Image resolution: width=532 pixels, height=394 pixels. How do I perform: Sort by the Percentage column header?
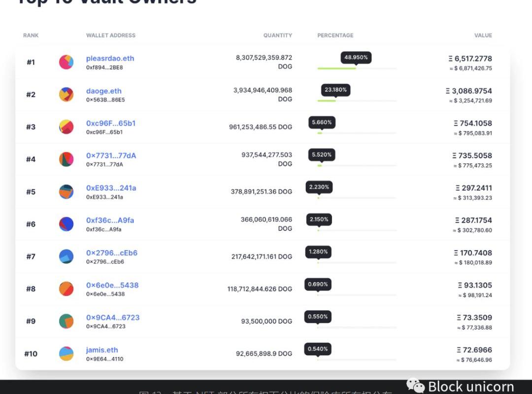[x=335, y=35]
